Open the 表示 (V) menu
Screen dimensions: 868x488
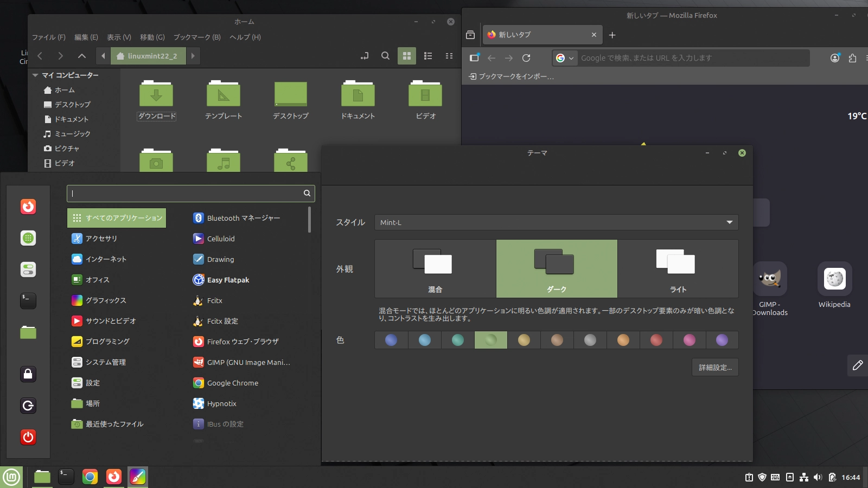pos(119,37)
